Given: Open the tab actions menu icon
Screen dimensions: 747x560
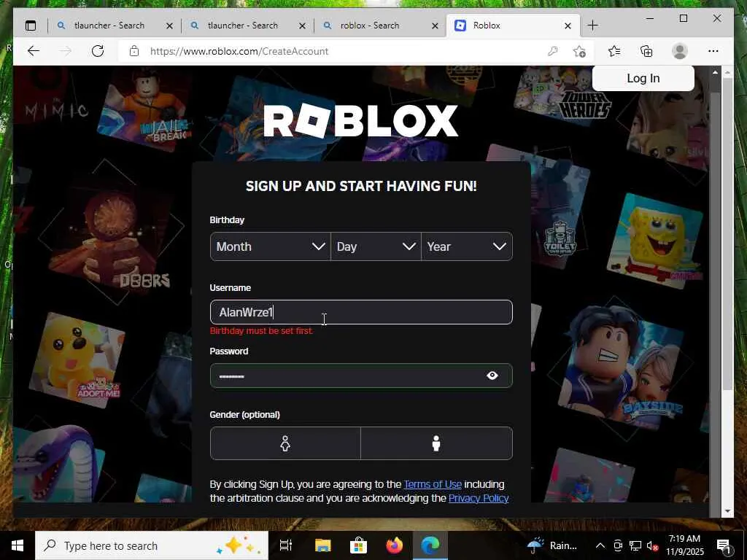Looking at the screenshot, I should pyautogui.click(x=31, y=26).
